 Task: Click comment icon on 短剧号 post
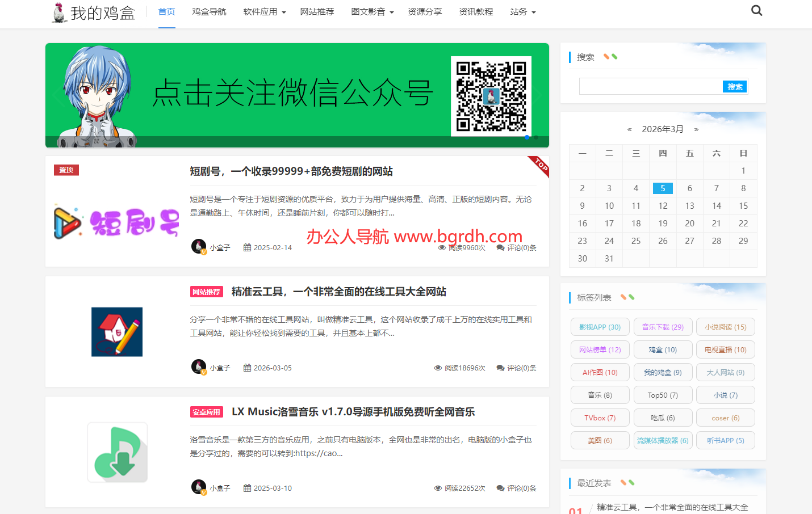500,247
